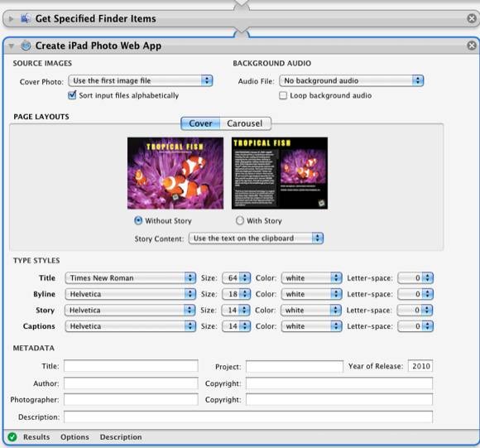Click the Year of Release field

420,366
